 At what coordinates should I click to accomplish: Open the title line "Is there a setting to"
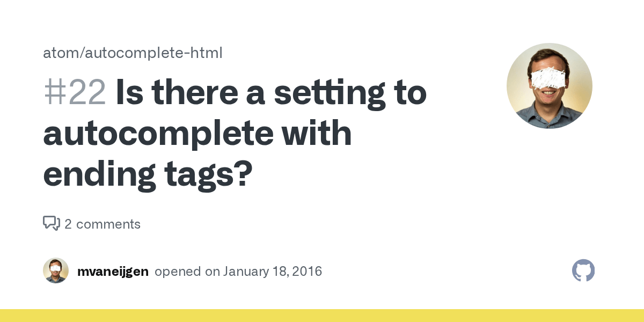pos(272,93)
